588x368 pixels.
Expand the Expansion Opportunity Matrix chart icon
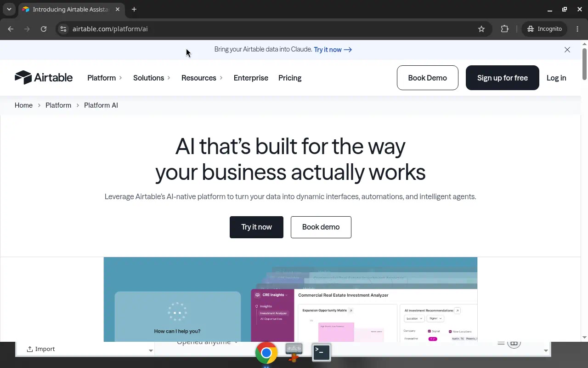tap(351, 310)
